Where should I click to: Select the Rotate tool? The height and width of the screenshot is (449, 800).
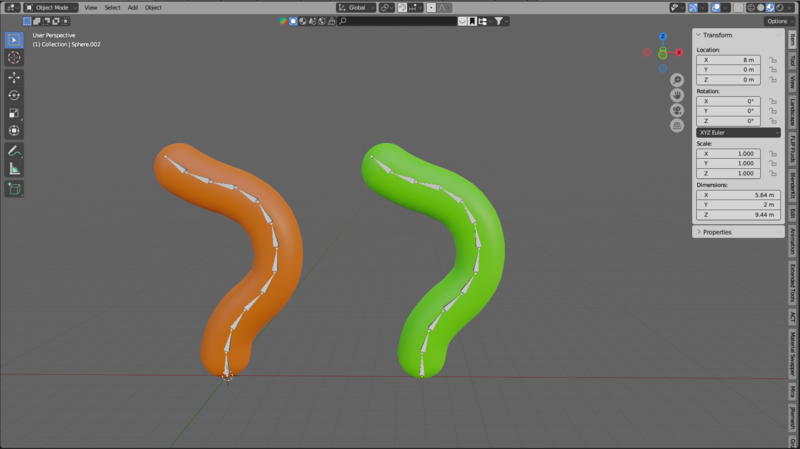pyautogui.click(x=14, y=95)
